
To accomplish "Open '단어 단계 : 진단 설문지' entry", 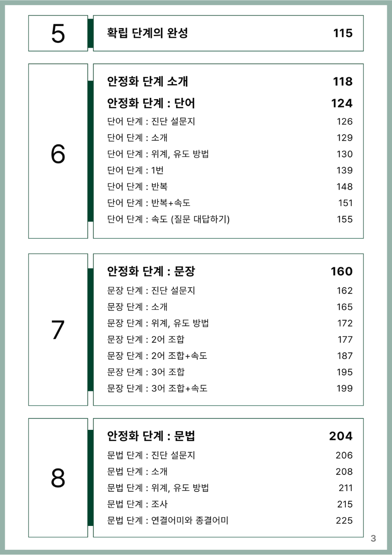I will tap(151, 122).
